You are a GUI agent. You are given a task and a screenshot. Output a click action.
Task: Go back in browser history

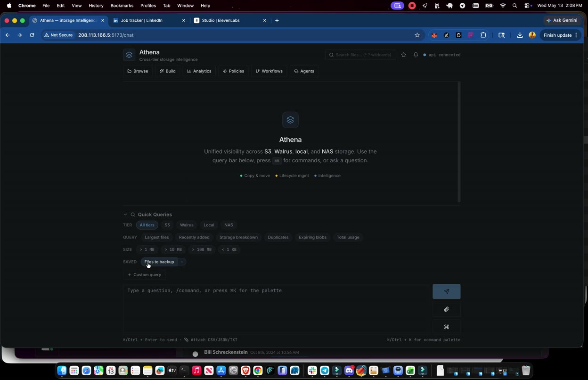pyautogui.click(x=8, y=35)
